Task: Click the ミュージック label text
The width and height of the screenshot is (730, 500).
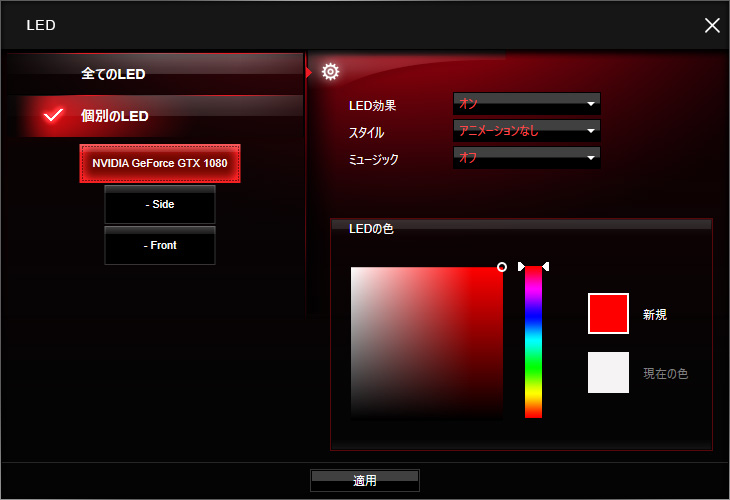Action: pyautogui.click(x=373, y=159)
